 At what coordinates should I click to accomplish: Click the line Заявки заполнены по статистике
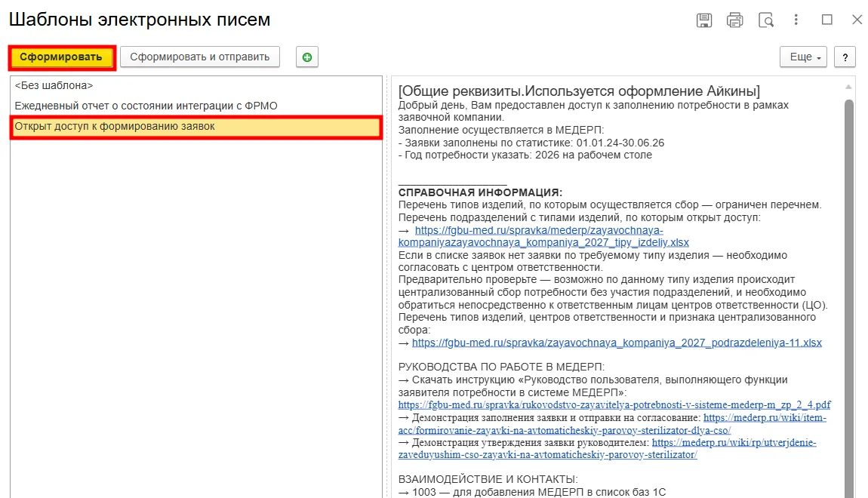531,143
